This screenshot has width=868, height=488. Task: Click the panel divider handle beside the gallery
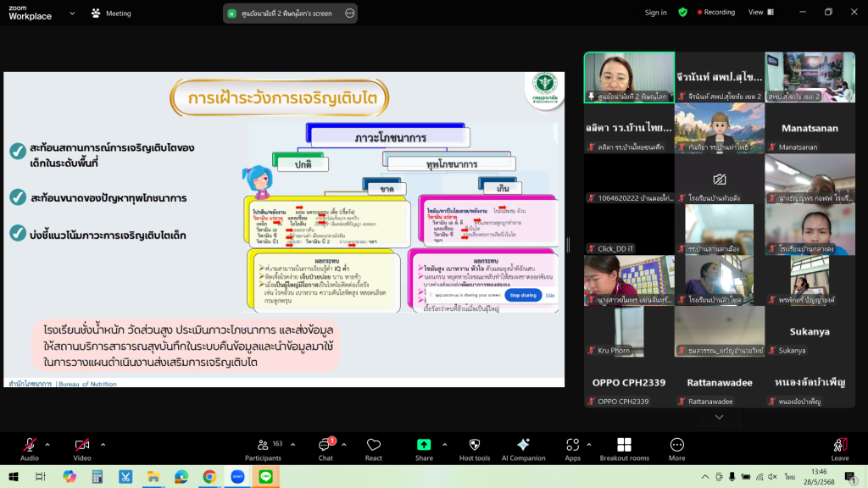tap(568, 245)
